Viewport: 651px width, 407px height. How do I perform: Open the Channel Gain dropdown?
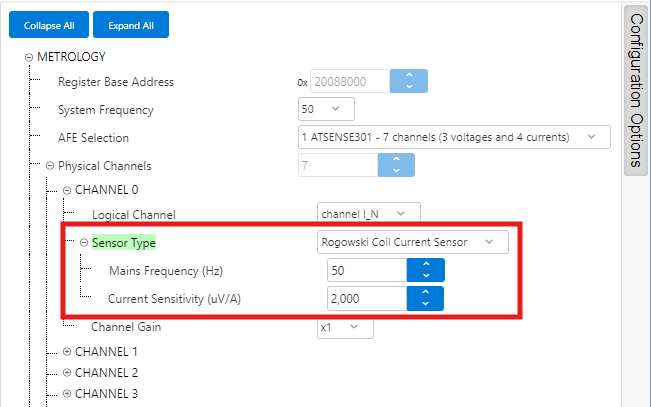(345, 327)
